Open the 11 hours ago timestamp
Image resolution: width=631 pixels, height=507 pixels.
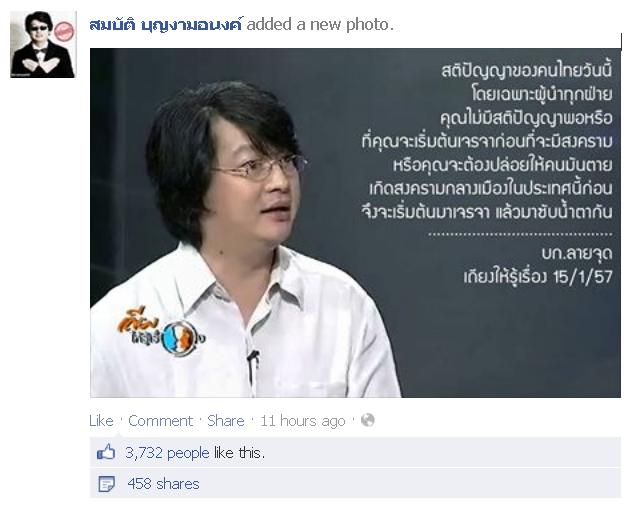click(x=303, y=421)
